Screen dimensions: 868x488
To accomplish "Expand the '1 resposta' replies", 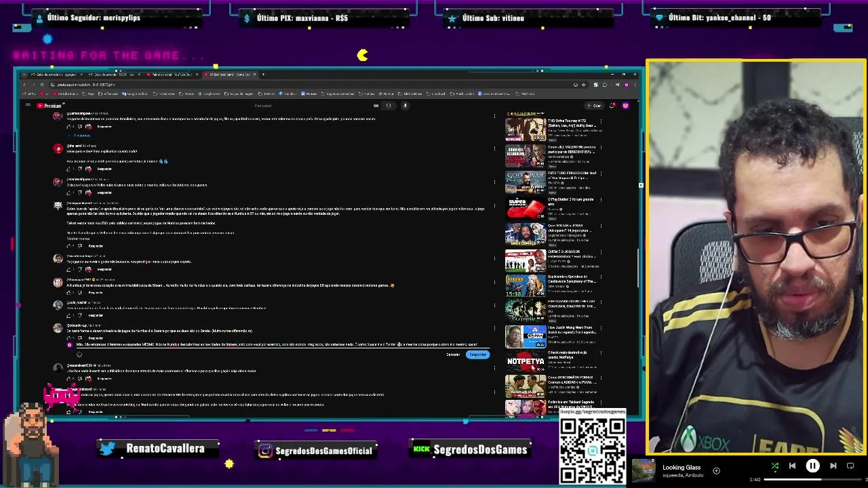I will point(80,136).
